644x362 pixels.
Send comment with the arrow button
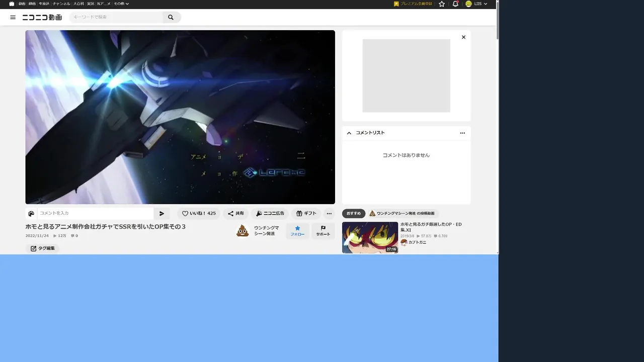(162, 214)
